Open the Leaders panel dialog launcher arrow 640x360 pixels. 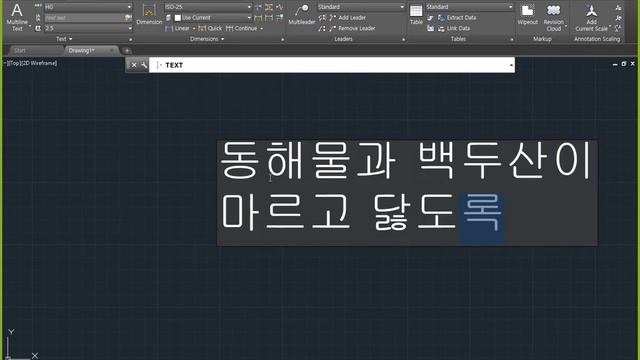[x=403, y=40]
